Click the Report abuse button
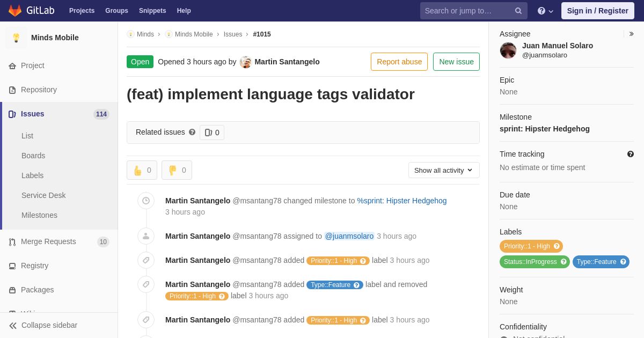644x338 pixels. pyautogui.click(x=399, y=62)
